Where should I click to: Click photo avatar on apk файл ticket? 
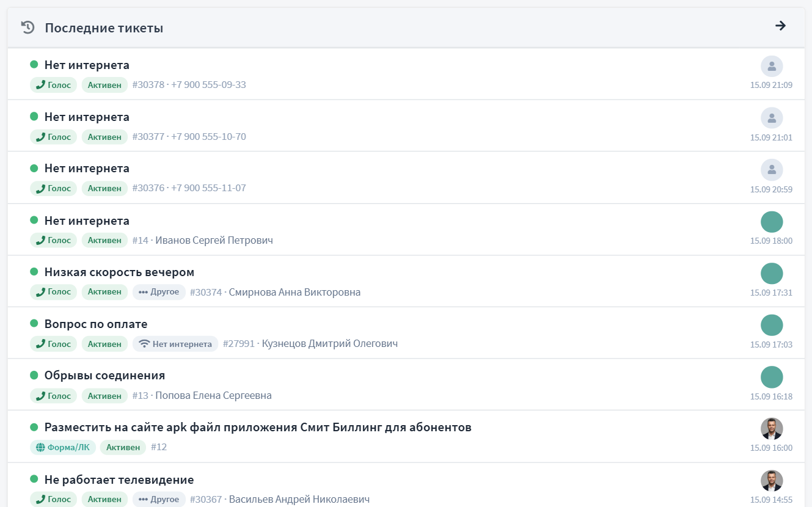pos(772,429)
